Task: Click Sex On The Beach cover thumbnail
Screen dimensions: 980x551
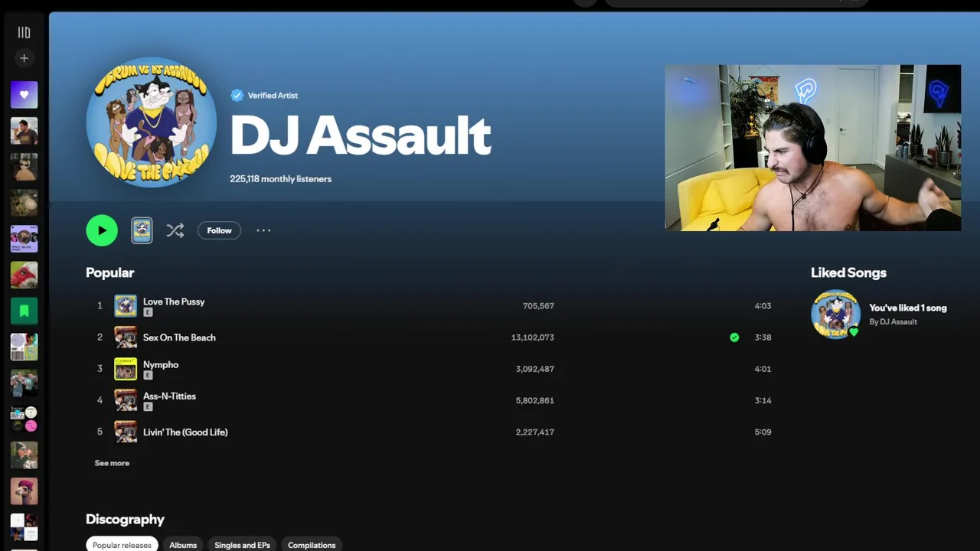Action: [x=126, y=337]
